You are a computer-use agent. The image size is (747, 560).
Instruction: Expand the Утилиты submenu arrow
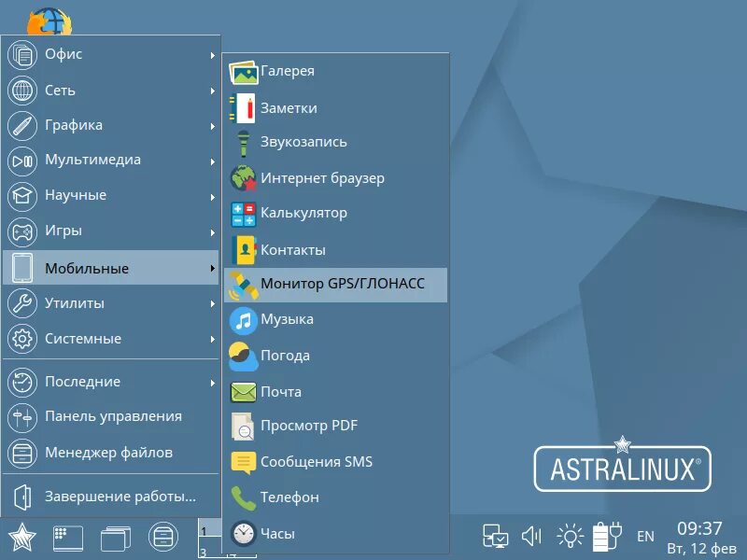(x=213, y=303)
